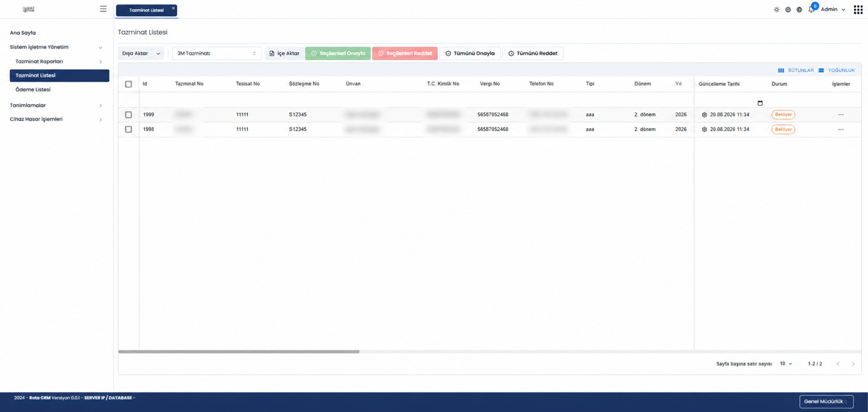Tick the select-all header checkbox

click(x=128, y=84)
